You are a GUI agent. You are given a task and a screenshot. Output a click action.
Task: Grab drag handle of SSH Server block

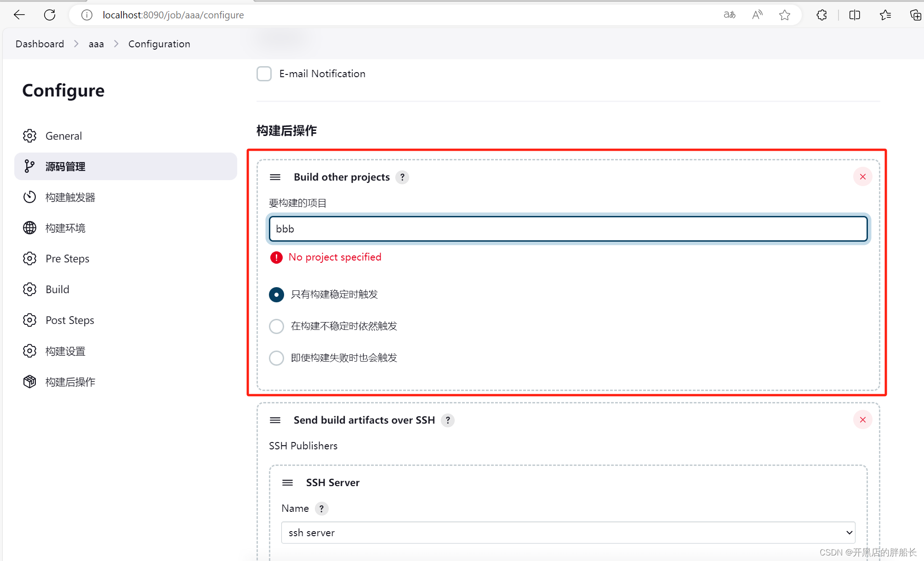click(287, 483)
